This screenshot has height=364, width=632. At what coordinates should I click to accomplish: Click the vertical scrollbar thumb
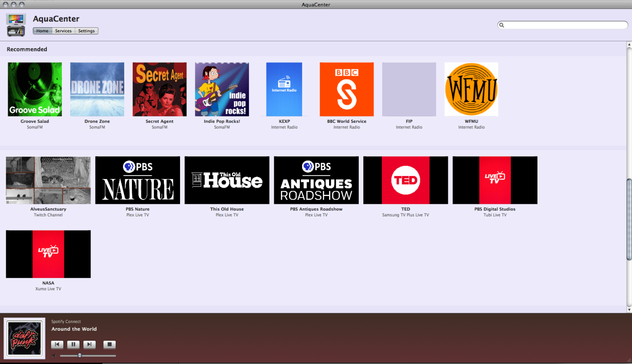(x=629, y=220)
